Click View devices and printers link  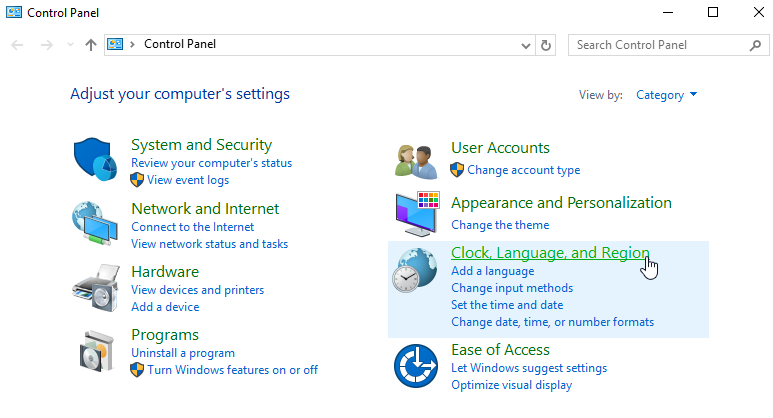coord(197,290)
